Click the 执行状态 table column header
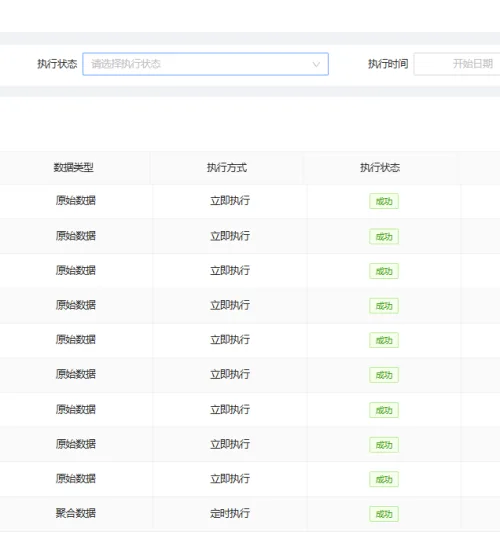This screenshot has height=550, width=500. [380, 168]
